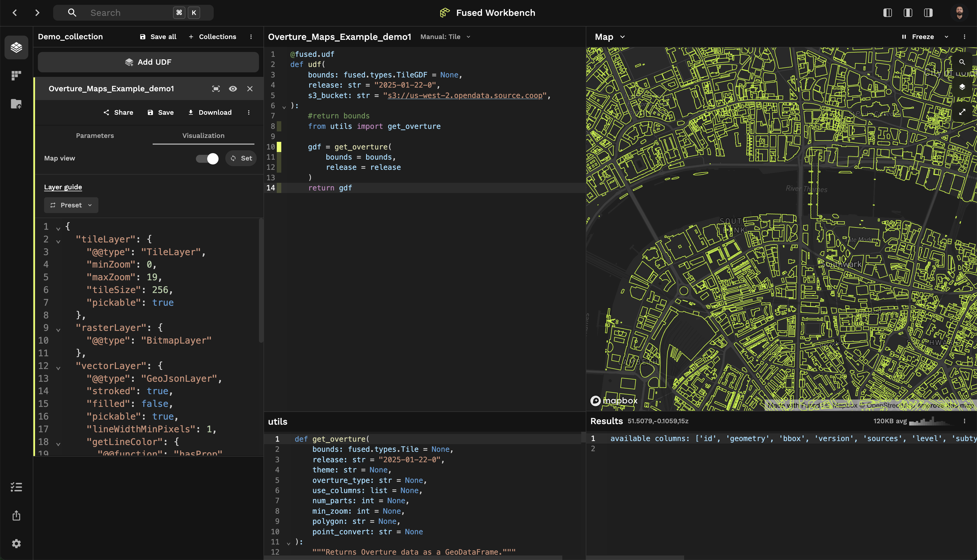This screenshot has height=560, width=977.
Task: Click the Demo_collection title
Action: (70, 37)
